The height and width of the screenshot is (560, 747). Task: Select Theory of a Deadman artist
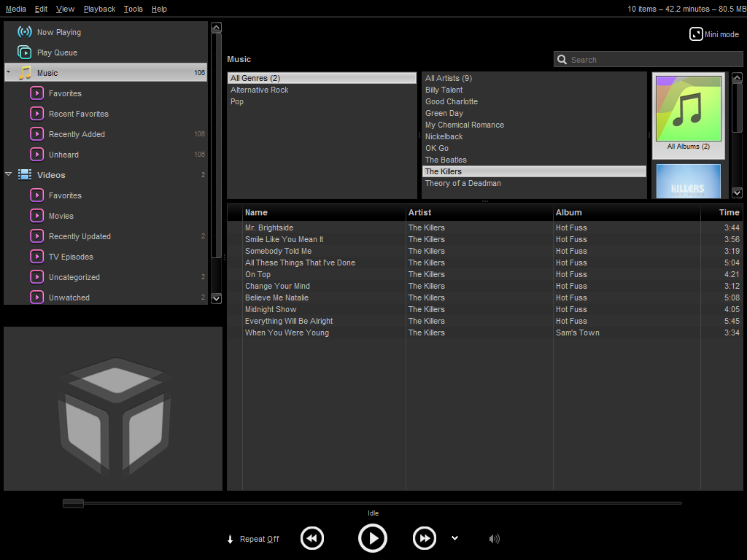coord(534,183)
